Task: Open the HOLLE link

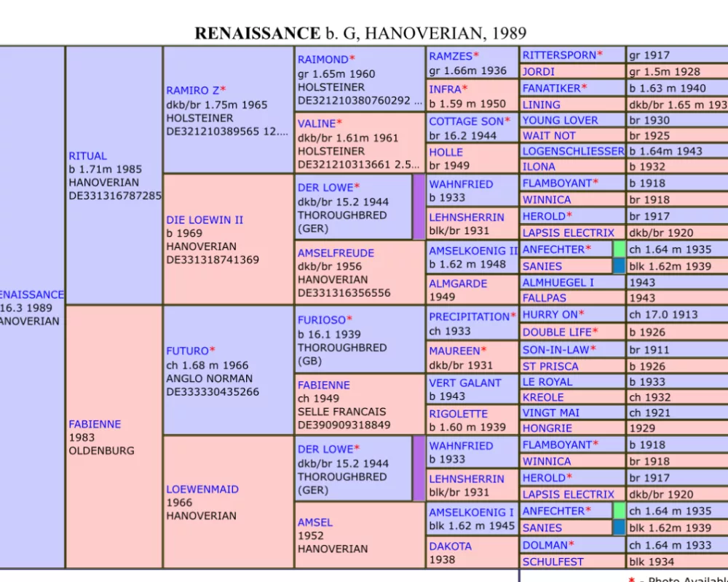Action: pyautogui.click(x=446, y=153)
